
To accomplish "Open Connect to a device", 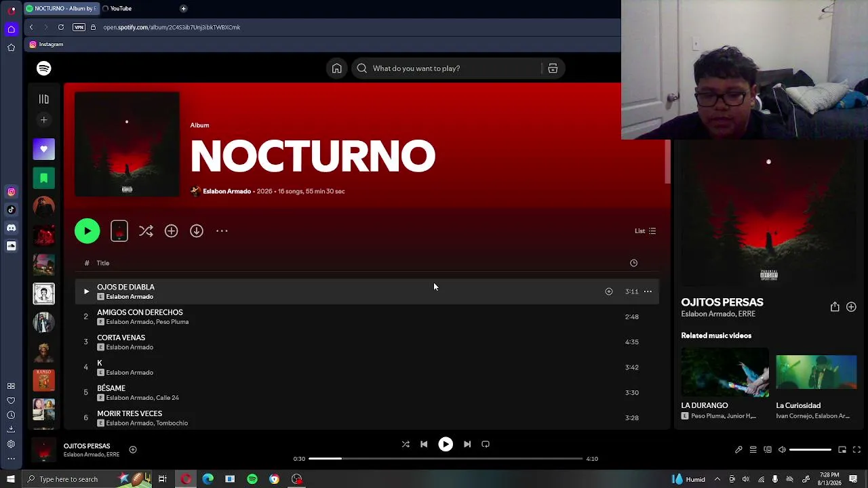I will click(x=768, y=449).
